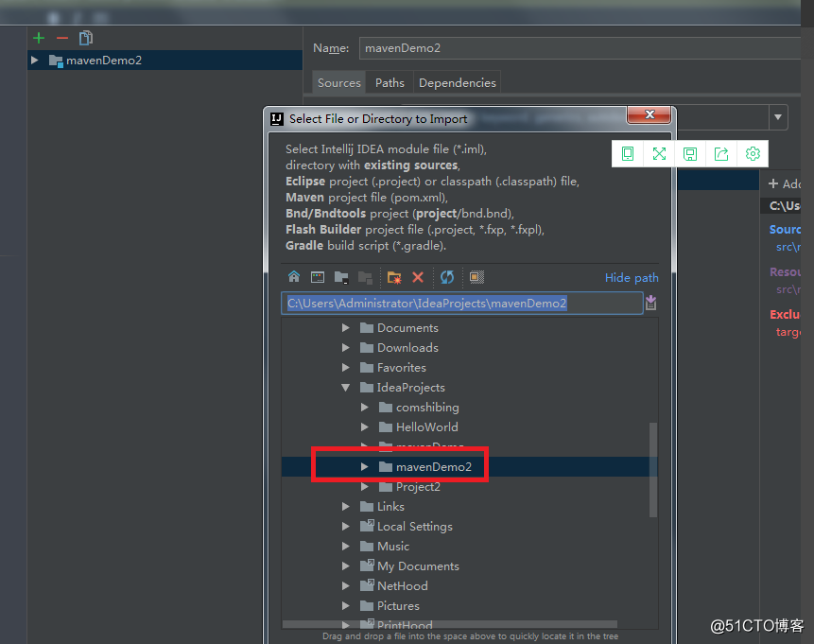Screen dimensions: 814x644
Task: Click the red minus remove-module icon
Action: 62,38
